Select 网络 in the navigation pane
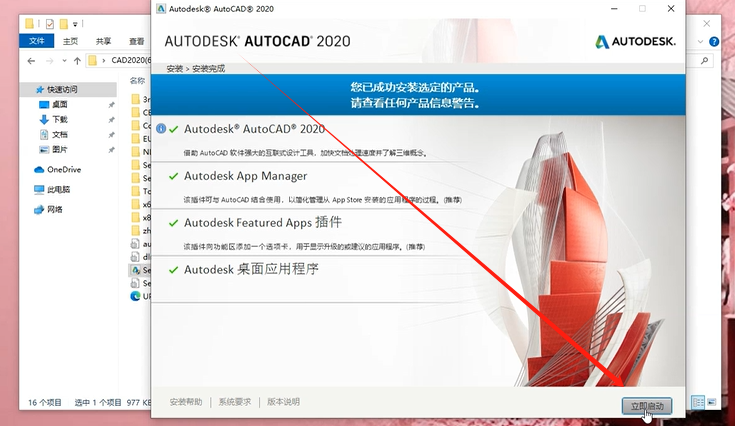Viewport: 735px width, 426px height. click(x=55, y=209)
